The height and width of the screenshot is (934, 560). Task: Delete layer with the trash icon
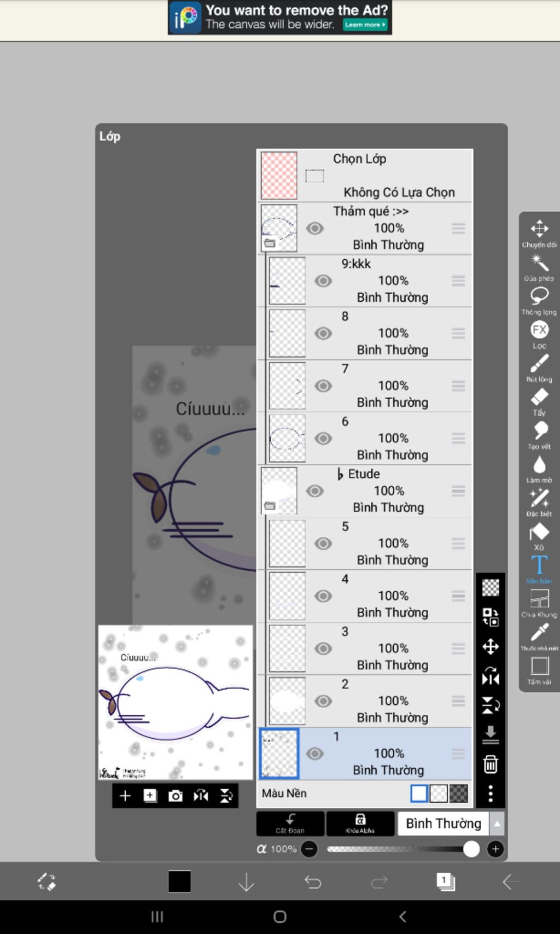click(491, 764)
